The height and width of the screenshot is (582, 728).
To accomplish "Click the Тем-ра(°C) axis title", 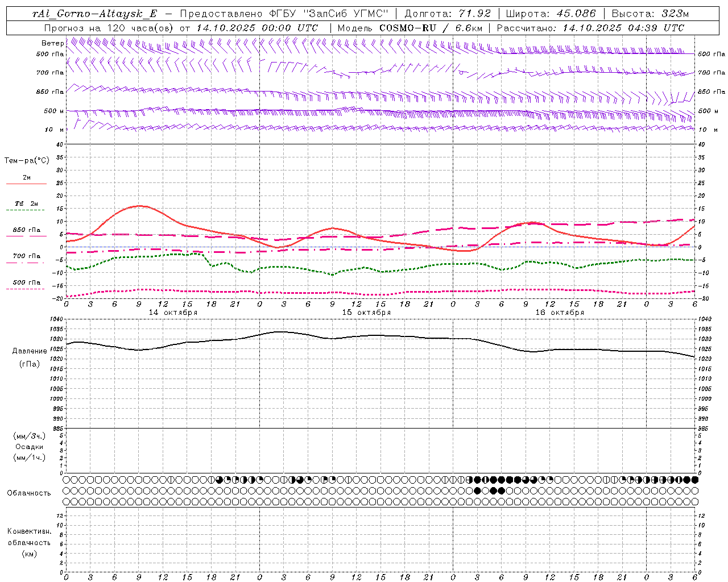I will (x=27, y=161).
